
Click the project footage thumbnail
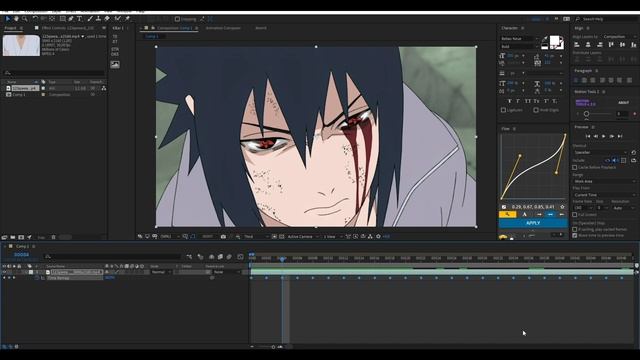click(21, 45)
